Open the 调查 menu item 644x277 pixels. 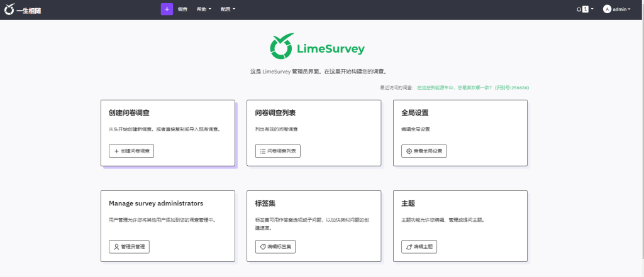pyautogui.click(x=183, y=9)
